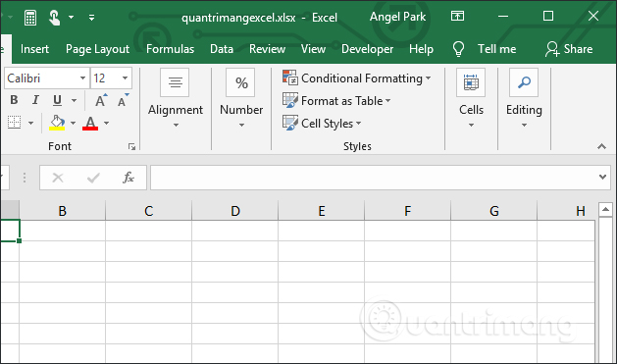Open the Number group percent icon

[240, 82]
